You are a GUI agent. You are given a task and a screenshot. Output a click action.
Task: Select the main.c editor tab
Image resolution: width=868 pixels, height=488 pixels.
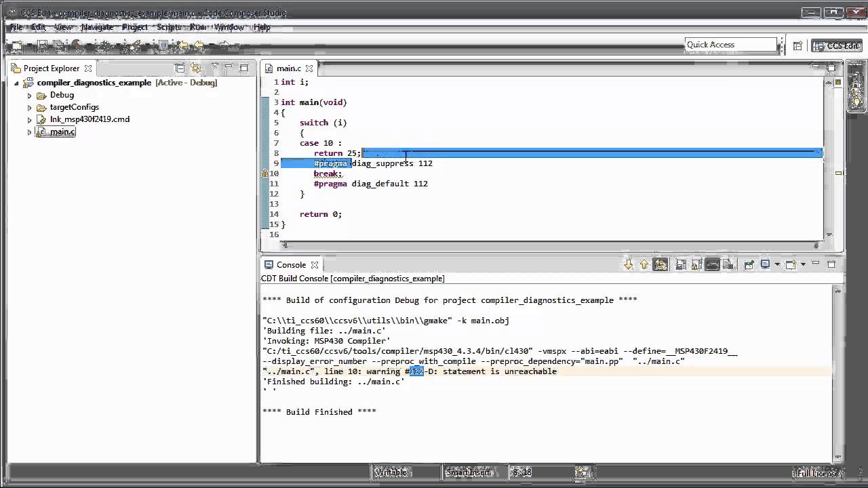coord(289,68)
